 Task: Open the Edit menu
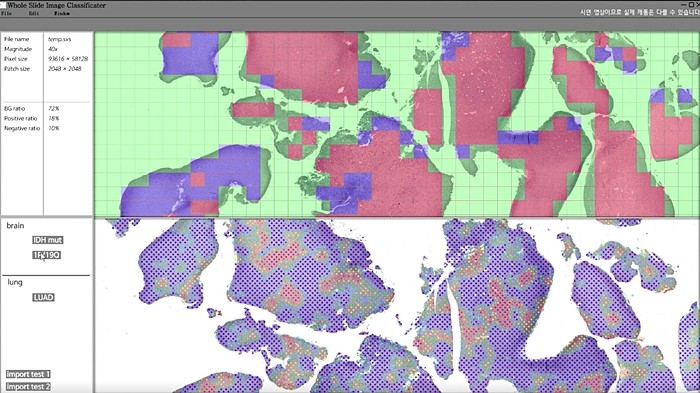(34, 13)
